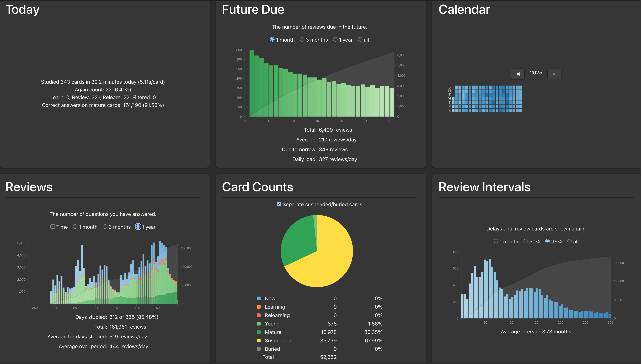
Task: Click the Suspended yellow legend swatch
Action: pos(259,340)
